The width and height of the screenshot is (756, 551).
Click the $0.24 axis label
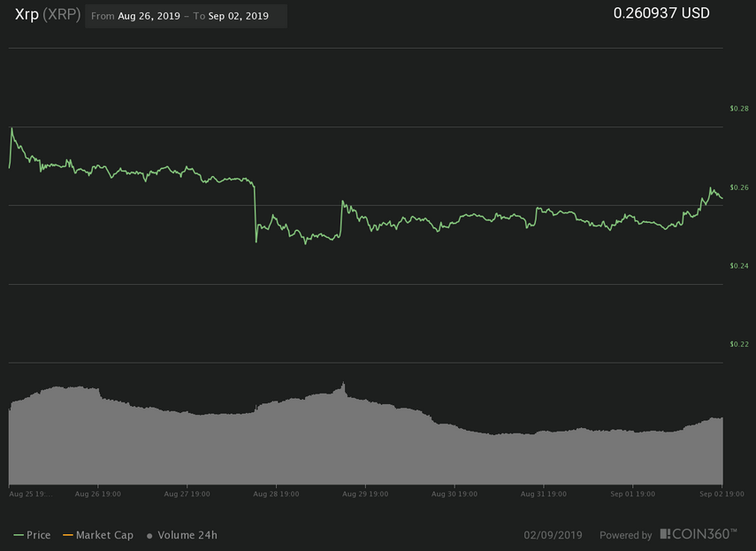tap(739, 265)
